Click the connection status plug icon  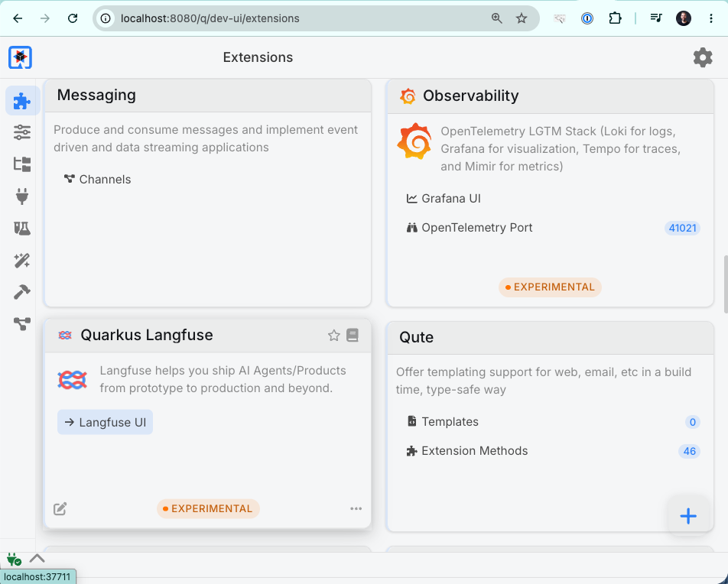(x=14, y=559)
